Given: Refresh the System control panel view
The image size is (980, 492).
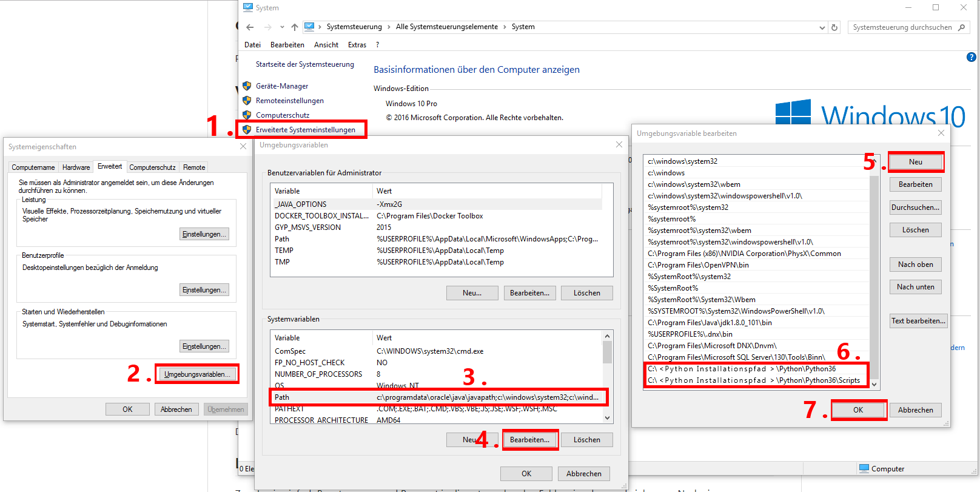Looking at the screenshot, I should [834, 27].
